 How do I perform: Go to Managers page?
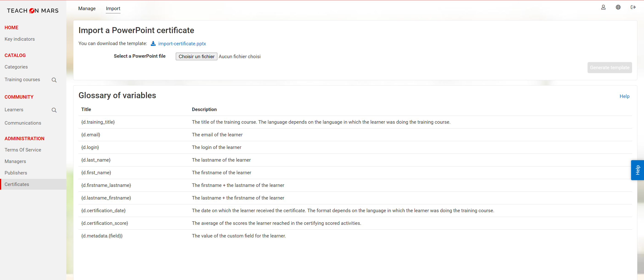[15, 161]
